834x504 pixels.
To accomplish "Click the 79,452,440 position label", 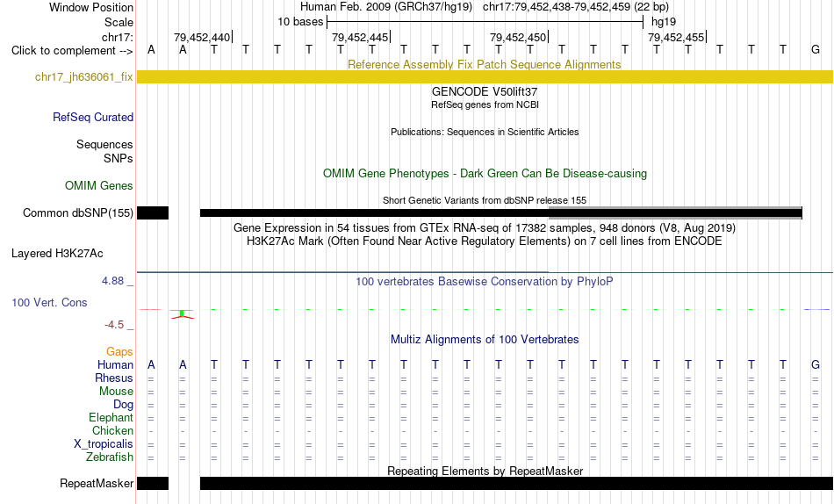I will tap(202, 37).
